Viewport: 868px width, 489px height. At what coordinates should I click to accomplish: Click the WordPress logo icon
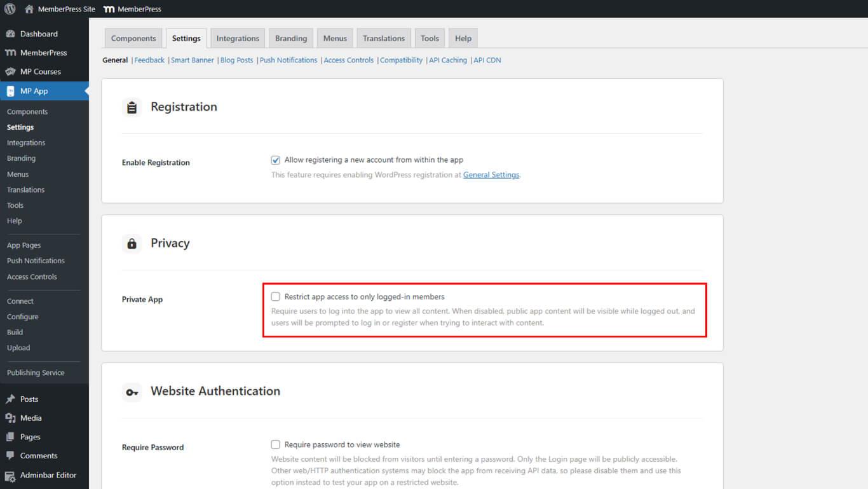[10, 9]
